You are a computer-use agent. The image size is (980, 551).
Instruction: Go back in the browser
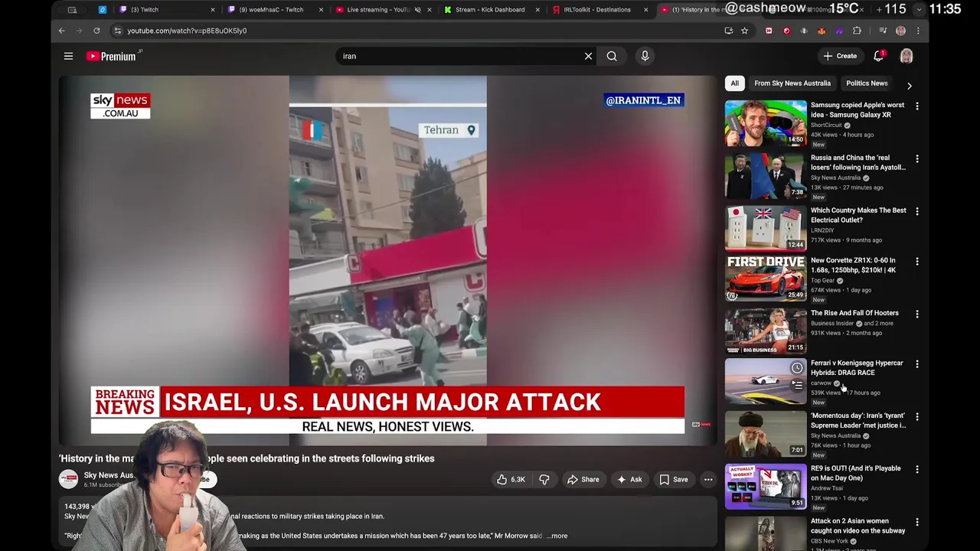(x=62, y=31)
